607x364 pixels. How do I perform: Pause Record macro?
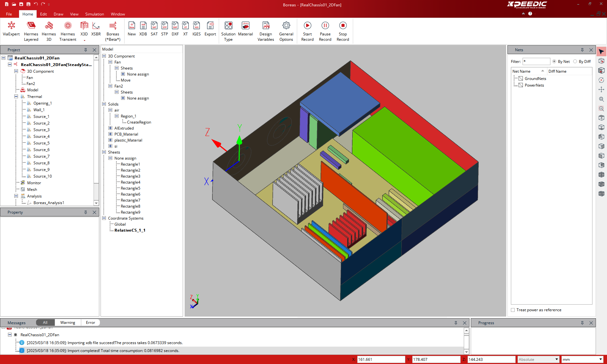pos(325,31)
